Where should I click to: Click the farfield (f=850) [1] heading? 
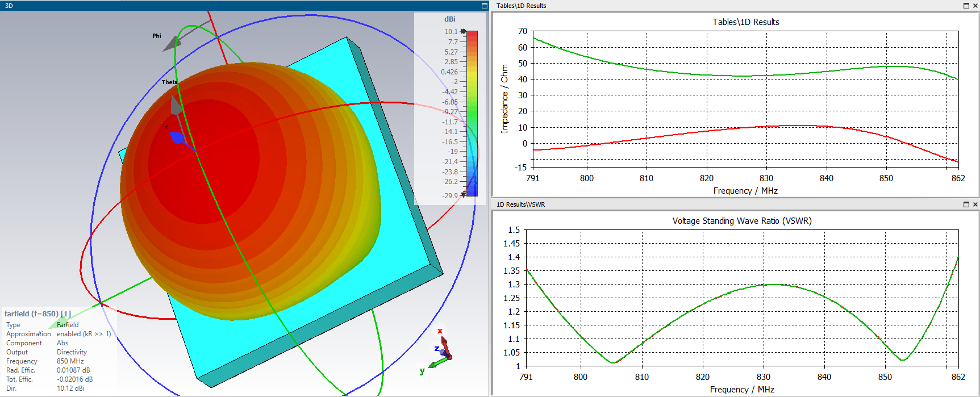[x=37, y=314]
